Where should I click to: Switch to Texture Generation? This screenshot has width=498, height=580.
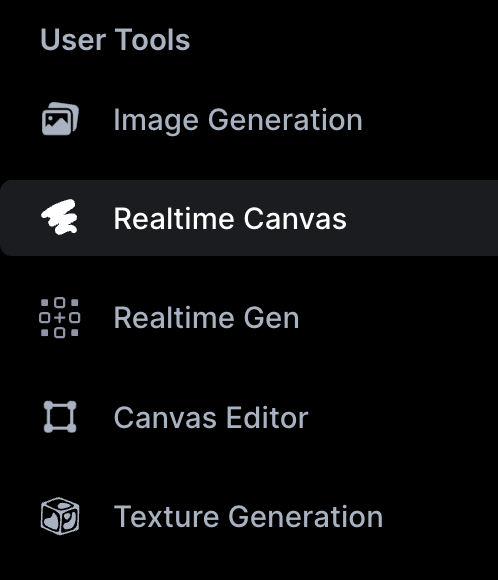248,516
